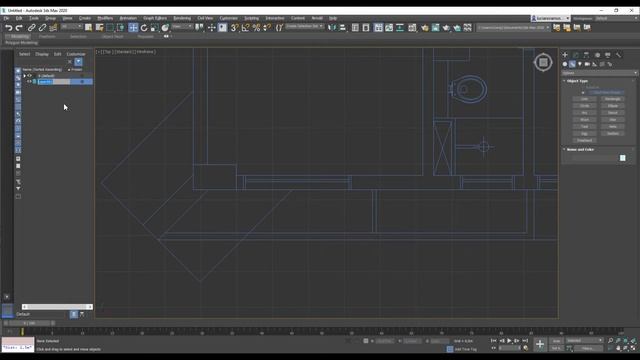Screen dimensions: 640x360
Task: Toggle Auto Key animation mode
Action: click(556, 341)
